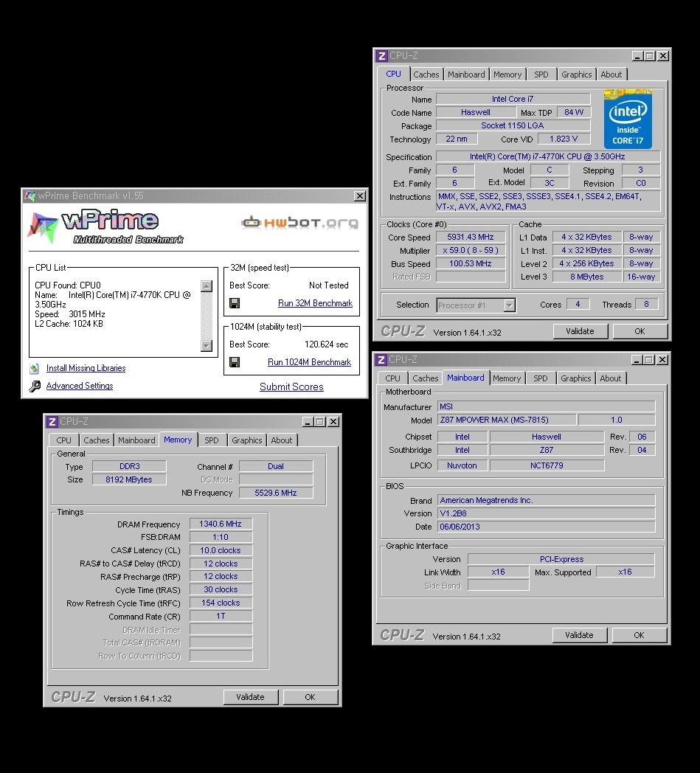Click the floppy save icon beside Run 1024M Benchmark
Image resolution: width=700 pixels, height=773 pixels.
tap(235, 362)
